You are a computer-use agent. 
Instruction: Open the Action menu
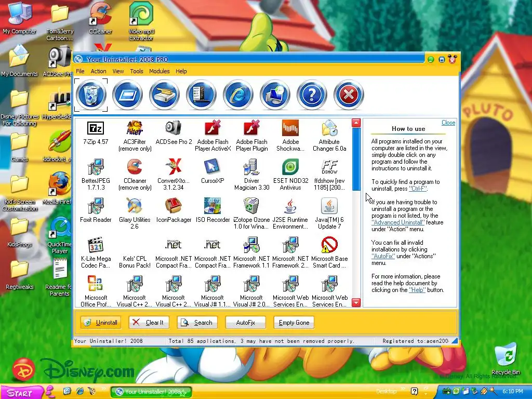(98, 71)
